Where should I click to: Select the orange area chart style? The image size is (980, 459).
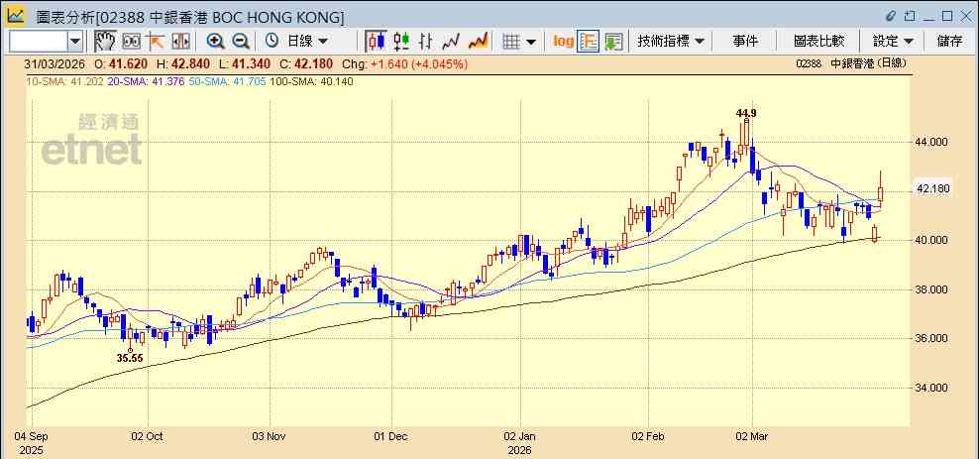[479, 42]
